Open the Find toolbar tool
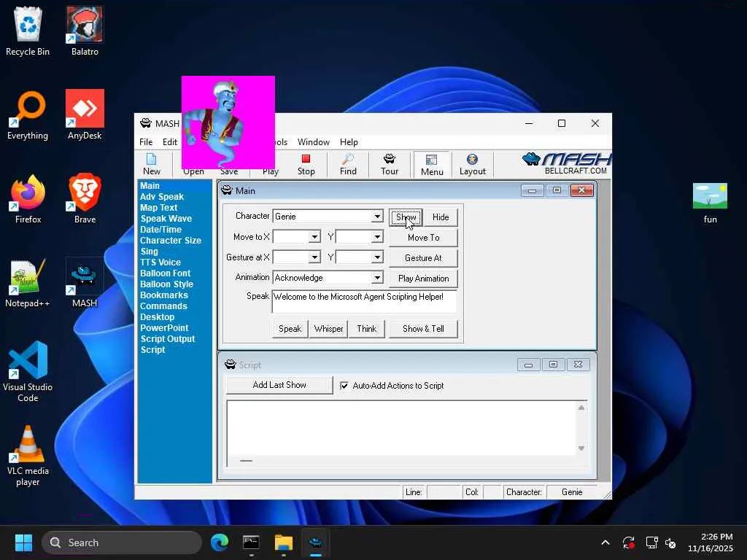The width and height of the screenshot is (747, 560). tap(348, 164)
